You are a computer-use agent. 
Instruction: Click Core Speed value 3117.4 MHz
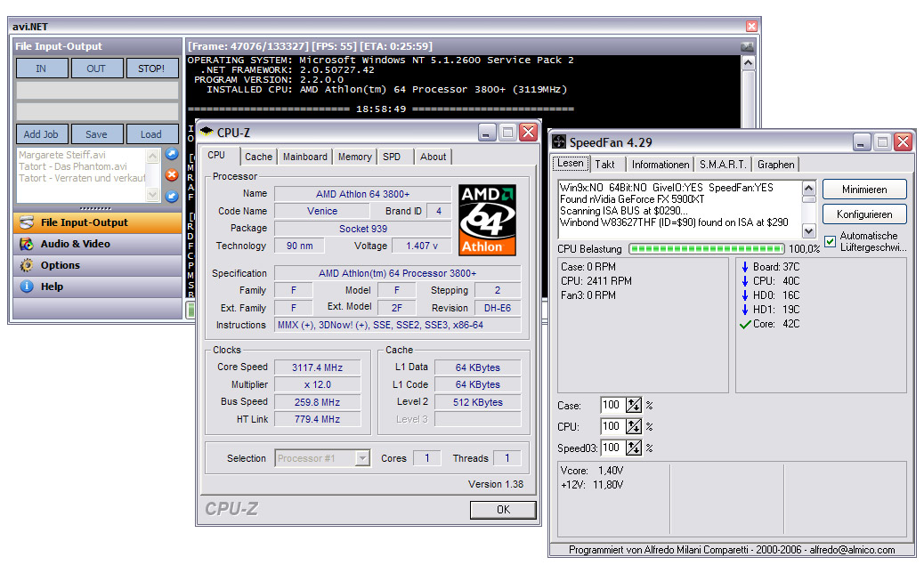click(318, 367)
